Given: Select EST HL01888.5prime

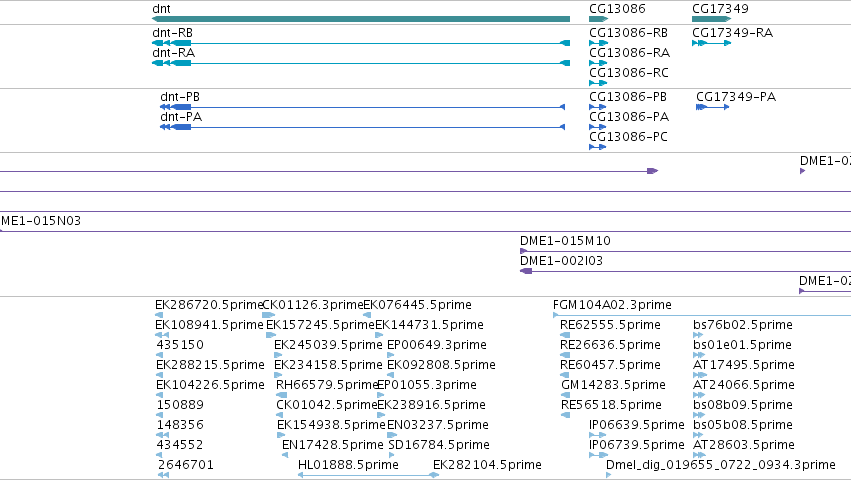Looking at the screenshot, I should (x=348, y=465).
